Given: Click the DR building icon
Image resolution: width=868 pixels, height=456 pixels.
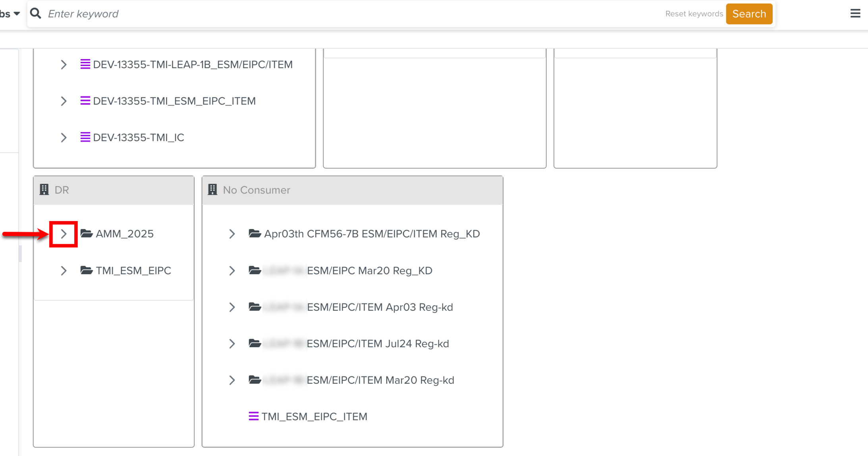Looking at the screenshot, I should coord(44,190).
